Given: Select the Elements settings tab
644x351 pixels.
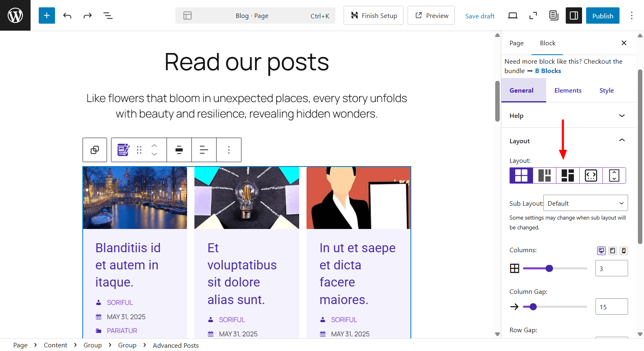Looking at the screenshot, I should 568,91.
